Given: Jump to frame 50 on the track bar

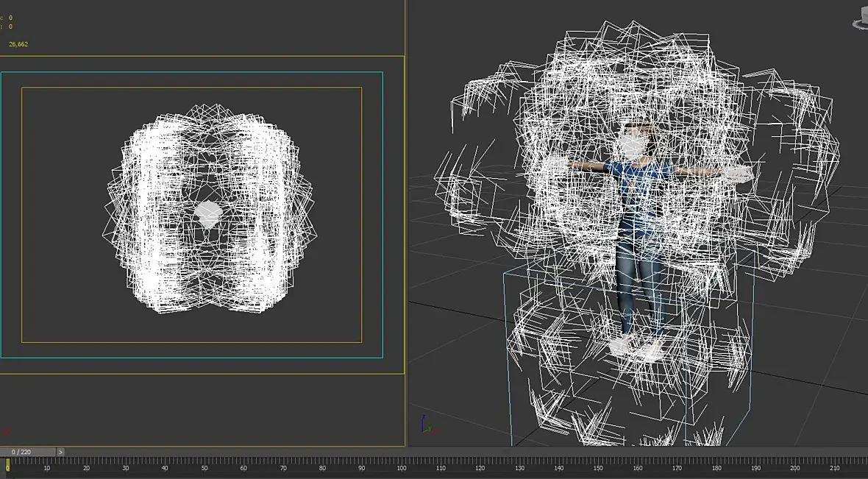Looking at the screenshot, I should 204,468.
